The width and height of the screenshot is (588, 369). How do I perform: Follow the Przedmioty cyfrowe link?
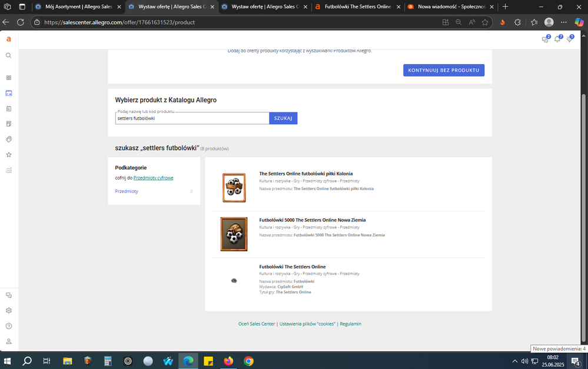coord(154,178)
